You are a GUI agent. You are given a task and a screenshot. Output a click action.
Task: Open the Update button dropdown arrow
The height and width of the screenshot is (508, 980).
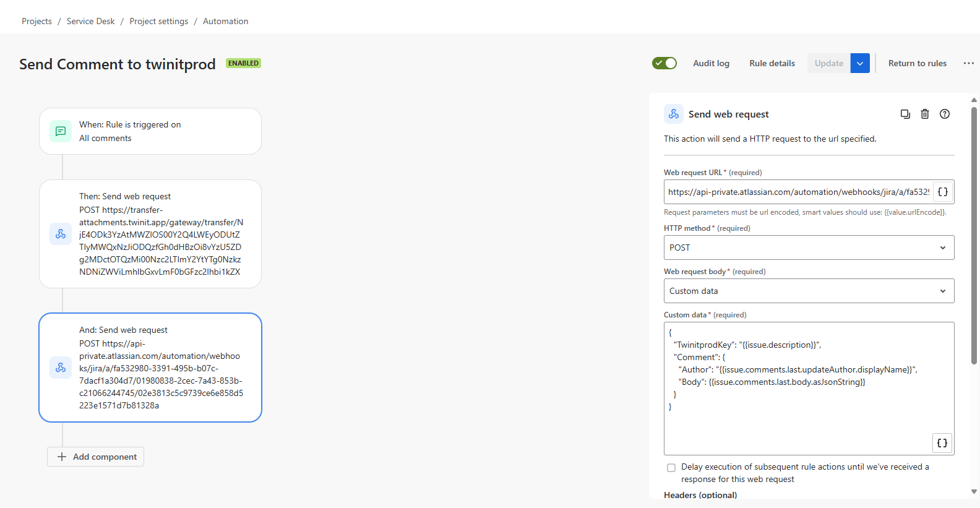(x=860, y=63)
